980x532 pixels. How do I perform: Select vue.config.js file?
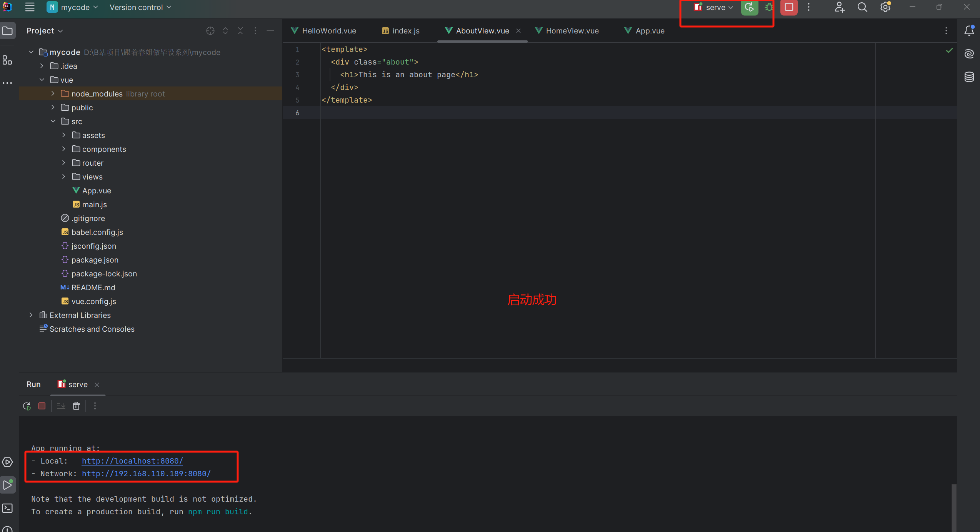(x=88, y=301)
